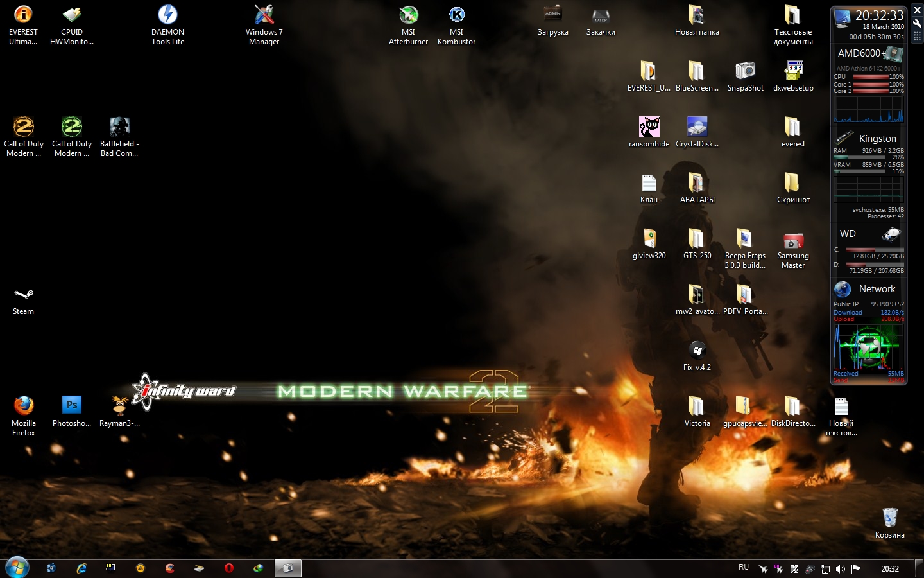The height and width of the screenshot is (578, 924).
Task: Switch the RU input language indicator
Action: (x=744, y=568)
